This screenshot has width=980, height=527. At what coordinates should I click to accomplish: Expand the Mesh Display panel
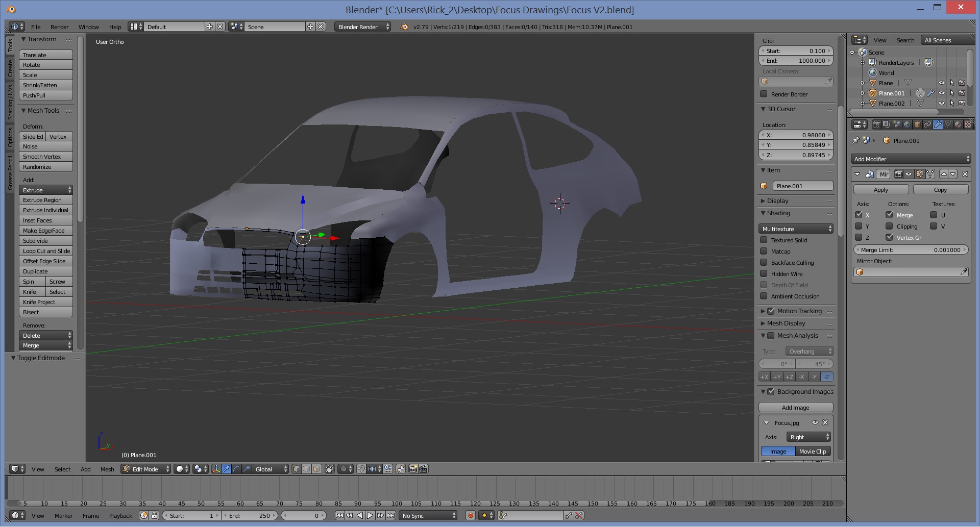pos(786,323)
